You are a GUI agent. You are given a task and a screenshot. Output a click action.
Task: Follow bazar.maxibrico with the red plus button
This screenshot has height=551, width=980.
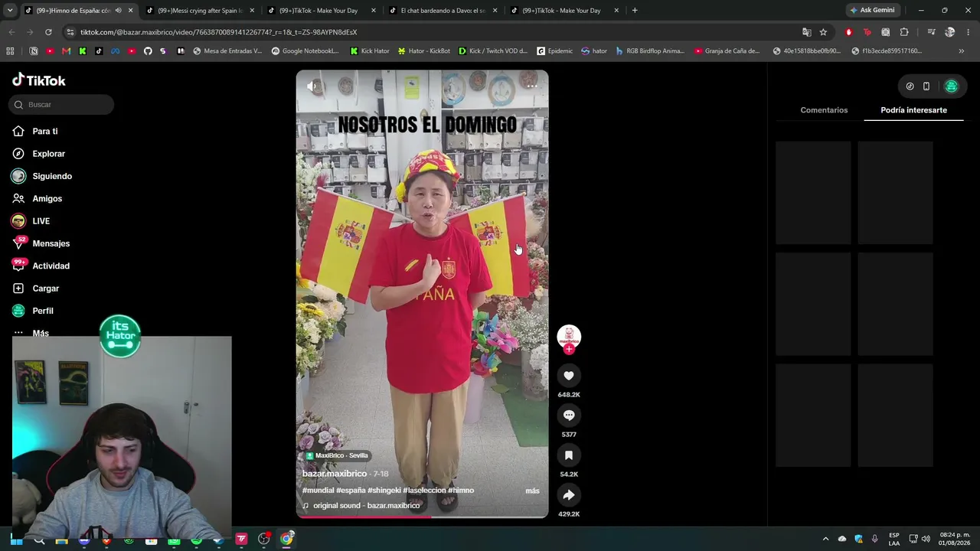point(569,350)
